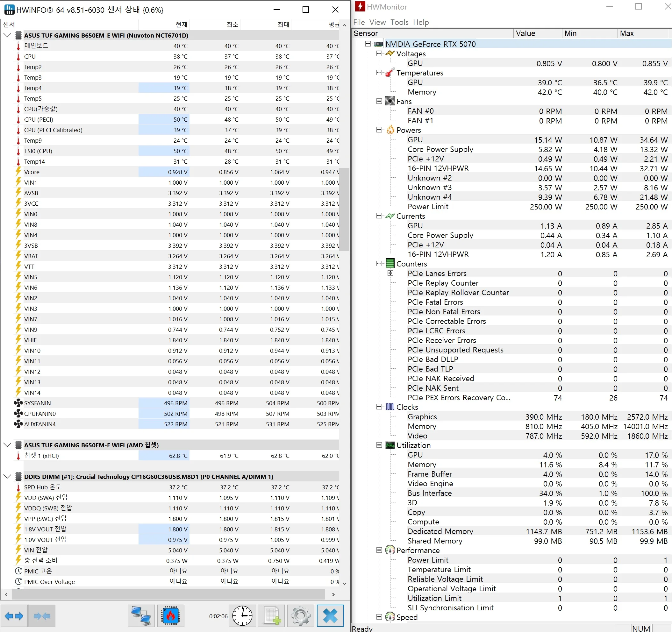Click HWMonitor Fans category icon

[390, 101]
